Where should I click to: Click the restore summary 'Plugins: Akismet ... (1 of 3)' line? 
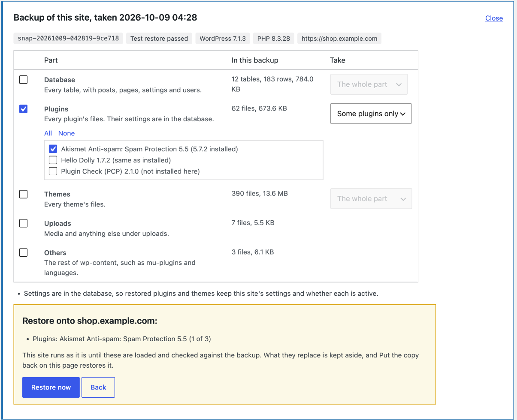click(122, 339)
